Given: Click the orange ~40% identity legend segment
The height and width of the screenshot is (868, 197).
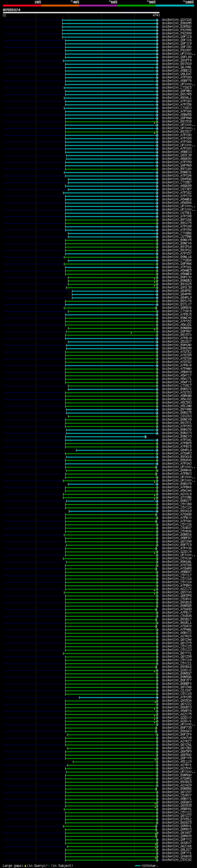Looking at the screenshot, I should pyautogui.click(x=60, y=6).
